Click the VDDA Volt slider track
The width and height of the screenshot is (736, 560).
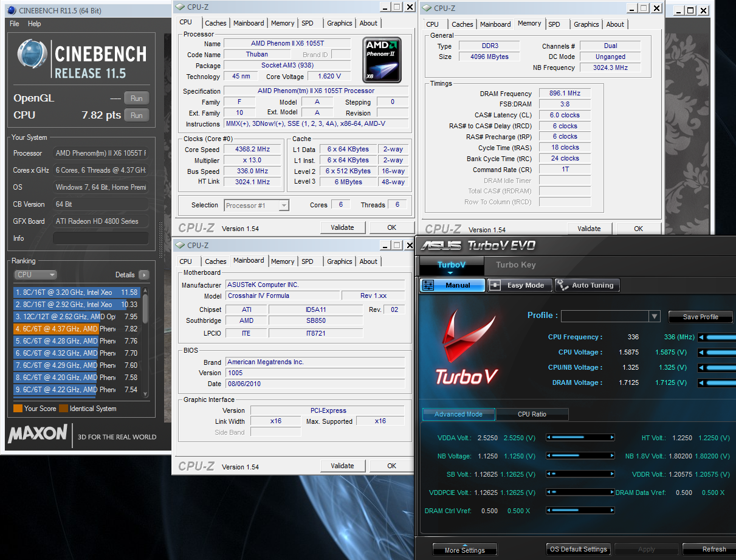580,438
